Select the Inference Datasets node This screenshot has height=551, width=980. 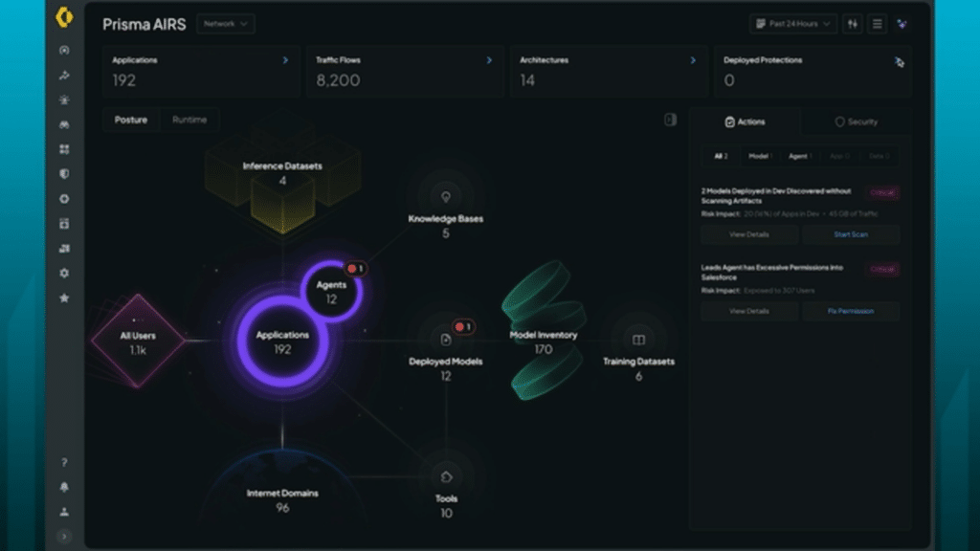(282, 174)
